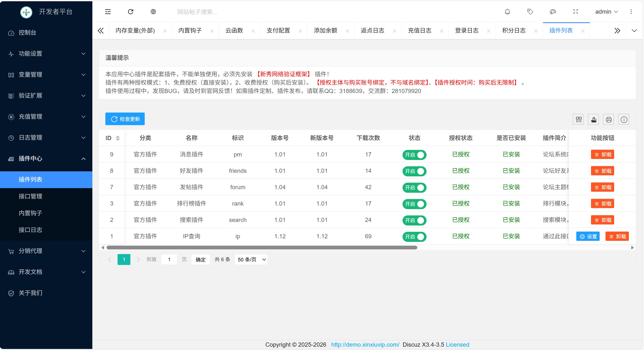Viewport: 644px width, 350px height.
Task: Click the export/download table icon
Action: [593, 119]
